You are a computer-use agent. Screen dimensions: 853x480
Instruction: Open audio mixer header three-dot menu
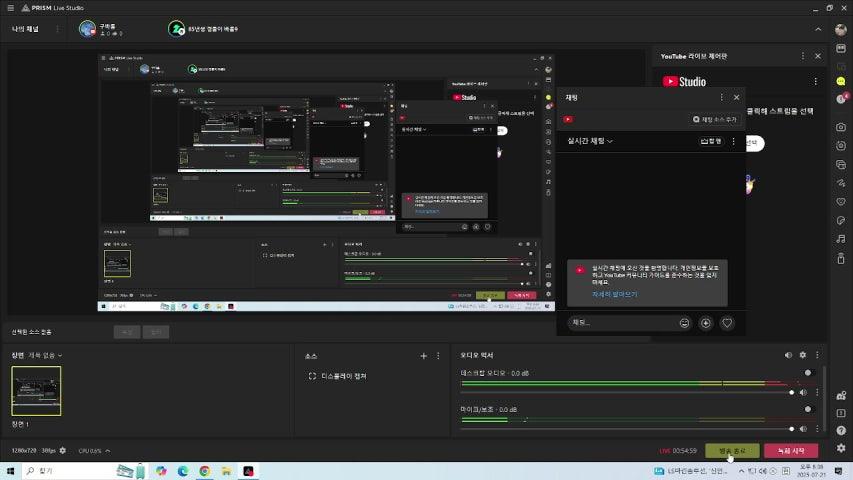click(x=817, y=355)
